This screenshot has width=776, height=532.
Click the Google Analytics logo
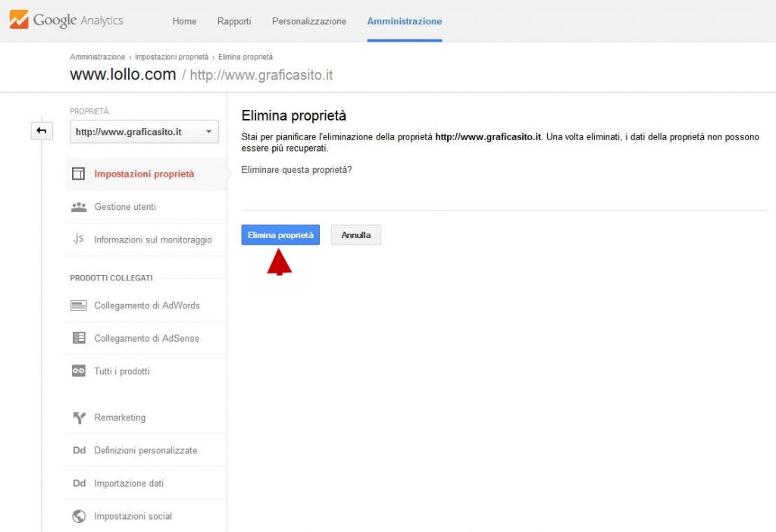pos(66,20)
